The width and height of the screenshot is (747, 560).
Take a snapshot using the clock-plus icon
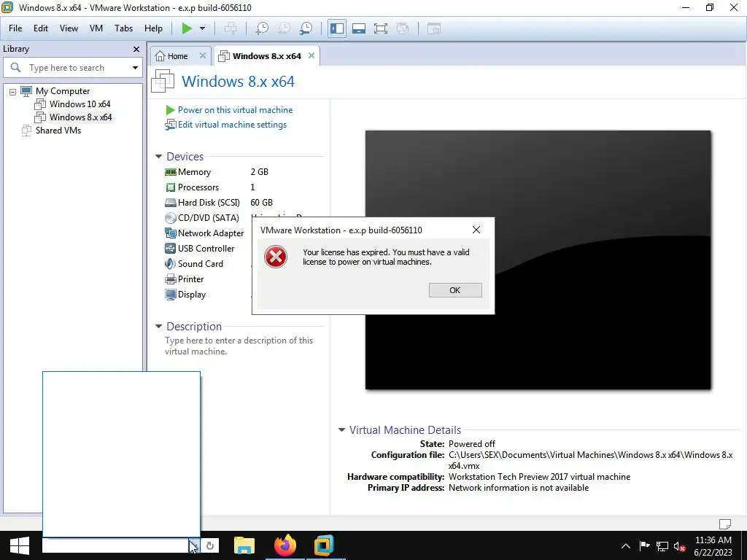262,28
